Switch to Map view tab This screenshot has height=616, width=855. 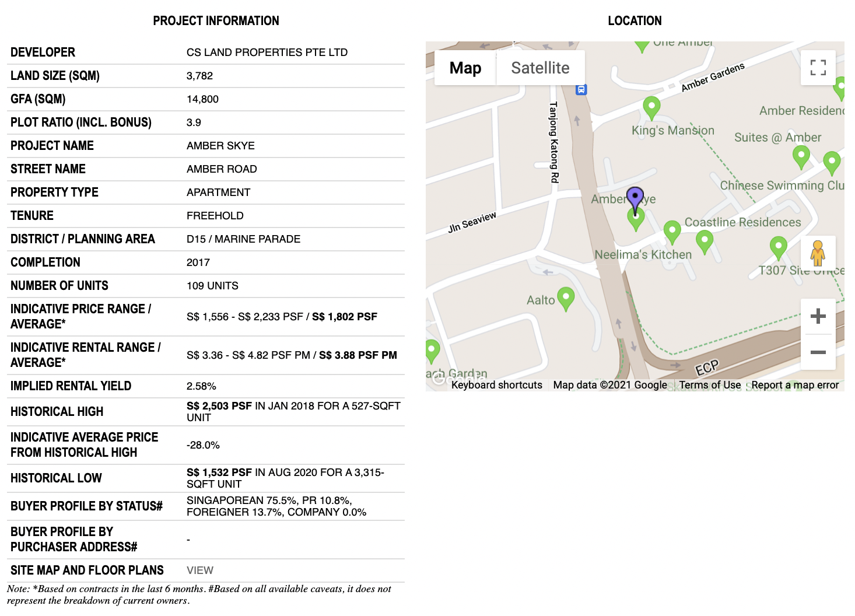pos(465,68)
